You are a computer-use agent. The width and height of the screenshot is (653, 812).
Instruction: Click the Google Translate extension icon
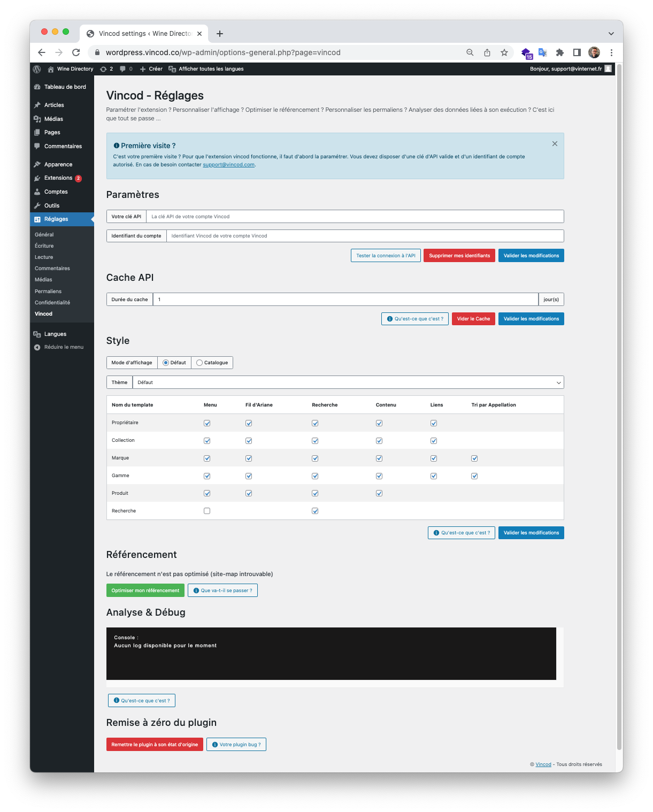(543, 52)
